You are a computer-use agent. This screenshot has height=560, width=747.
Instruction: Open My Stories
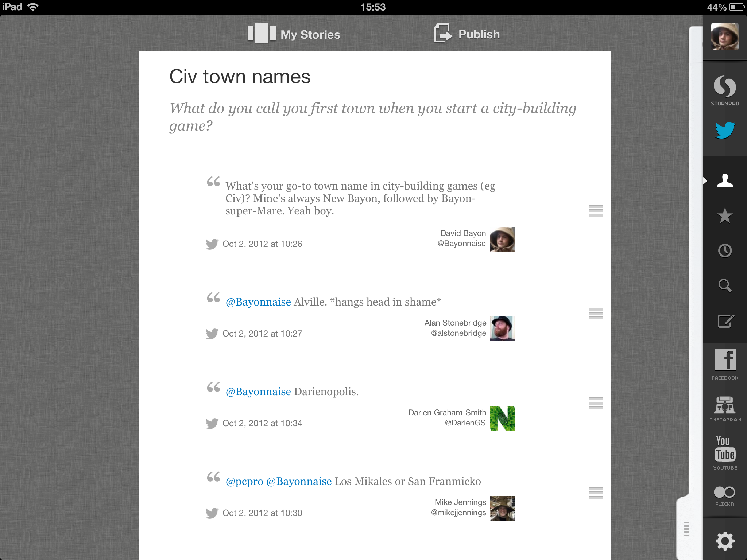coord(294,34)
